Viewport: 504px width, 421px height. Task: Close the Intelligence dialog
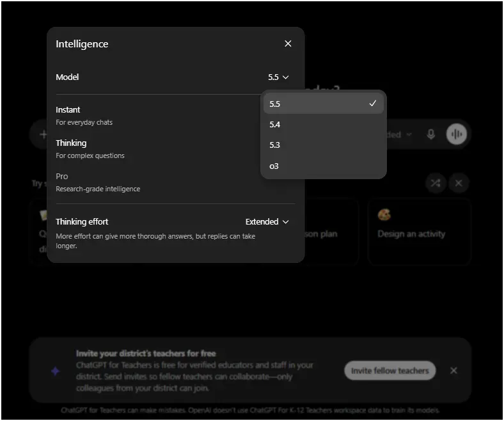pos(288,44)
